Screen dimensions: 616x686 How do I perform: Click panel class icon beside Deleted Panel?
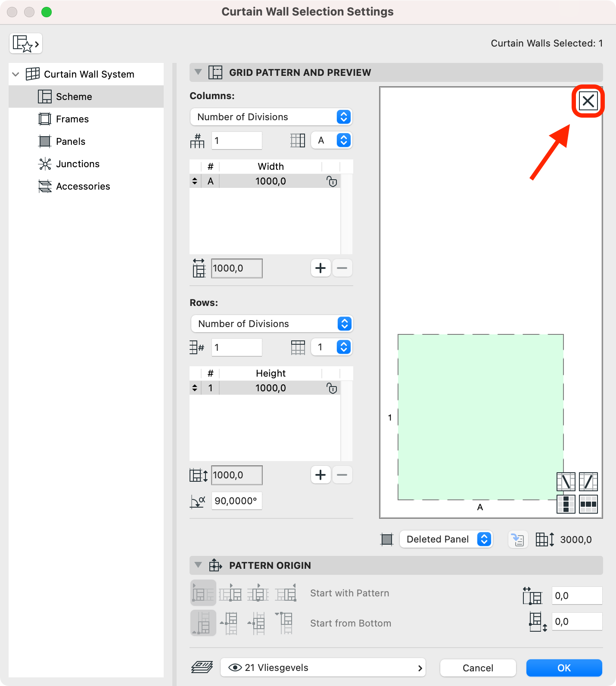tap(387, 539)
